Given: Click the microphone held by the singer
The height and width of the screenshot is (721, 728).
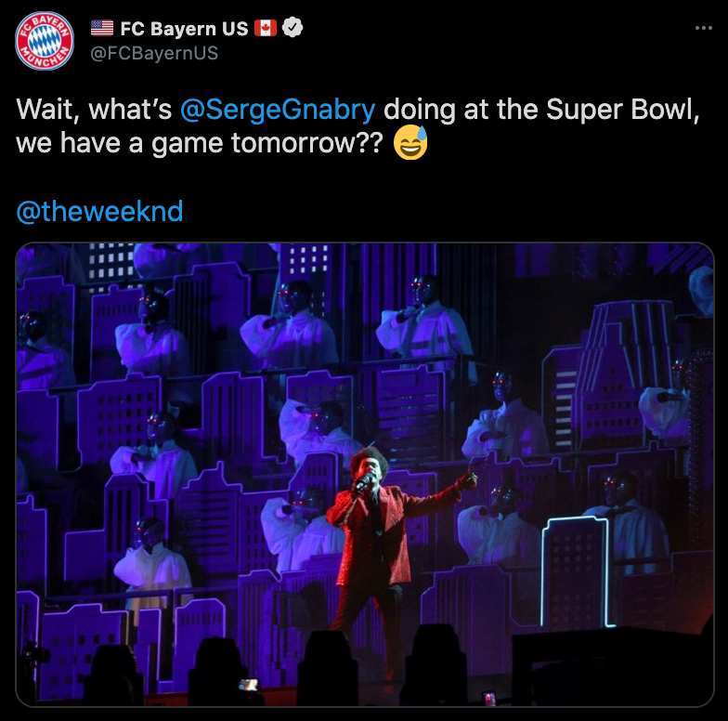Looking at the screenshot, I should pyautogui.click(x=364, y=482).
